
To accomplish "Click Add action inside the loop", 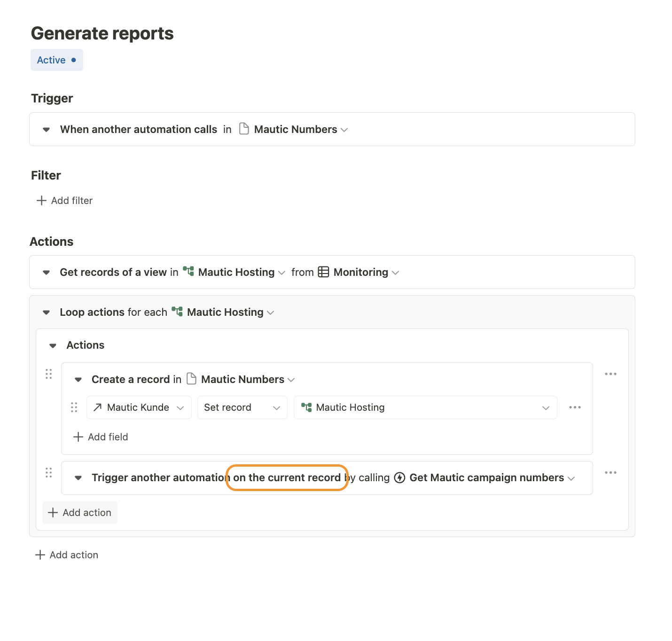I will tap(80, 513).
